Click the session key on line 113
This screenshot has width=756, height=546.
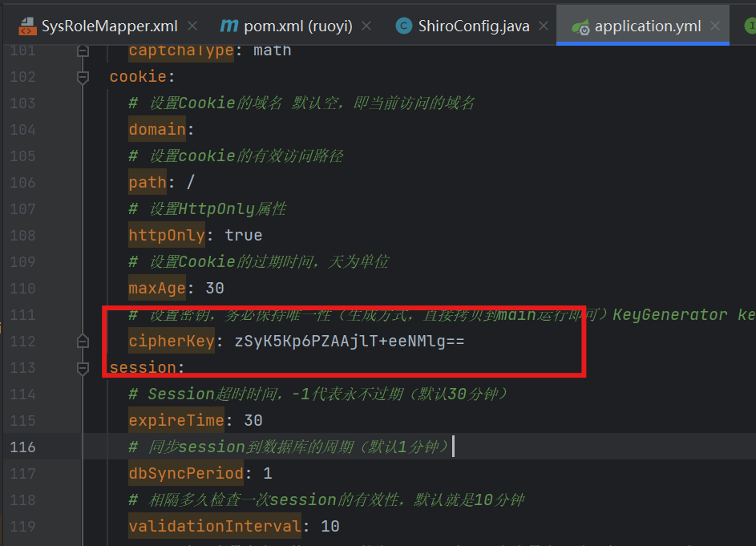(143, 367)
